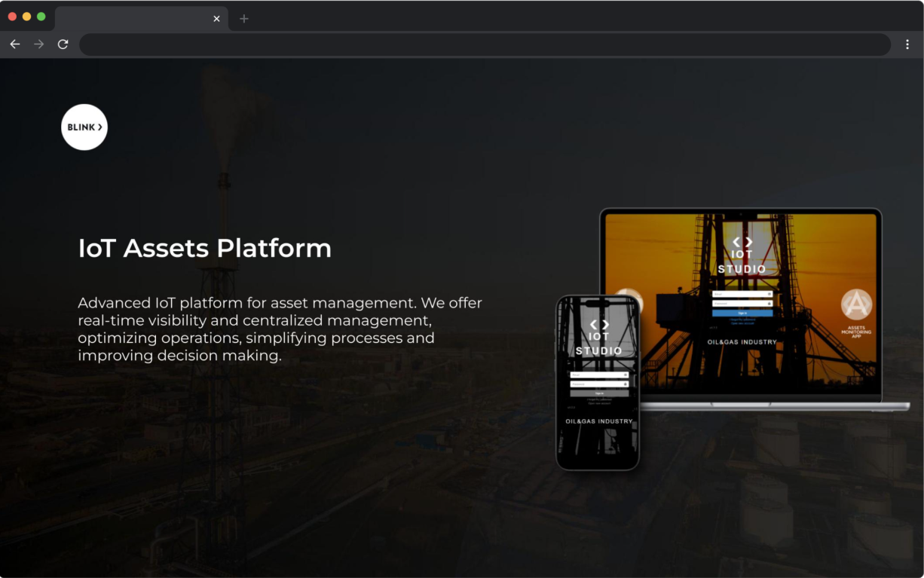Click the email field on laptop login
Viewport: 924px width, 578px height.
(x=742, y=294)
